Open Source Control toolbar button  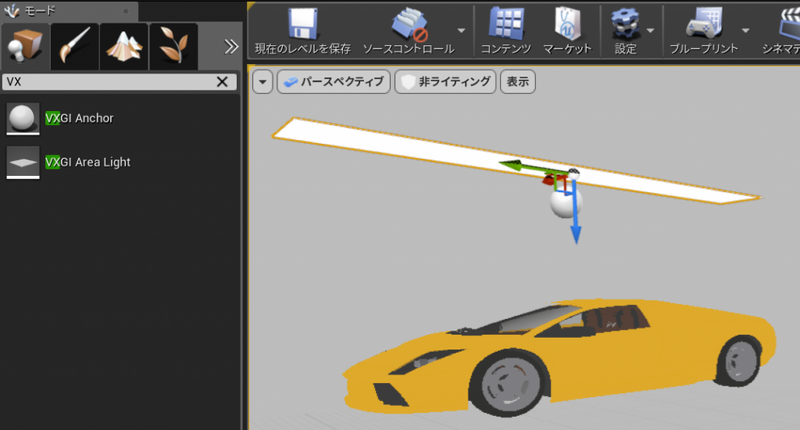pyautogui.click(x=408, y=31)
